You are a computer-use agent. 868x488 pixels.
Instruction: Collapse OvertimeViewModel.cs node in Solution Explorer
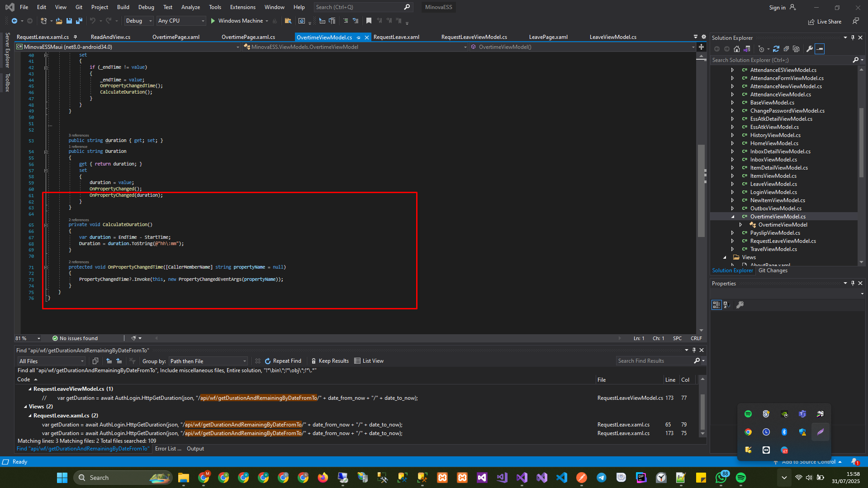coord(733,217)
